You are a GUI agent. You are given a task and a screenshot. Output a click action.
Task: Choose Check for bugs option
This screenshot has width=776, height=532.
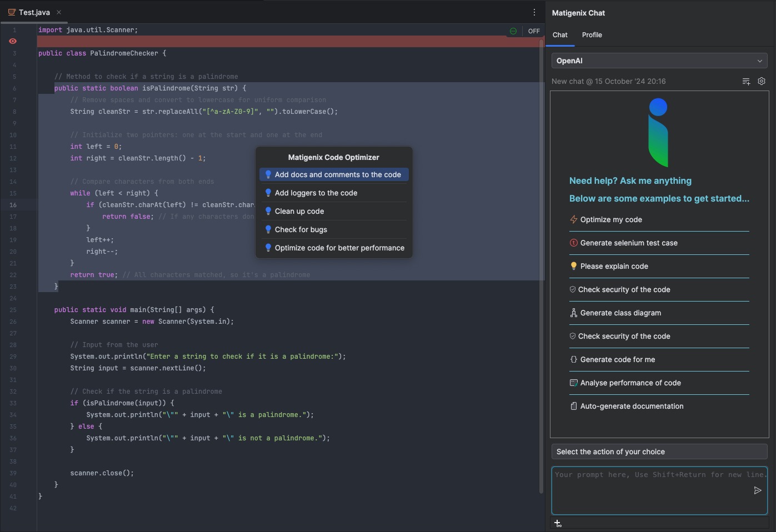click(334, 229)
